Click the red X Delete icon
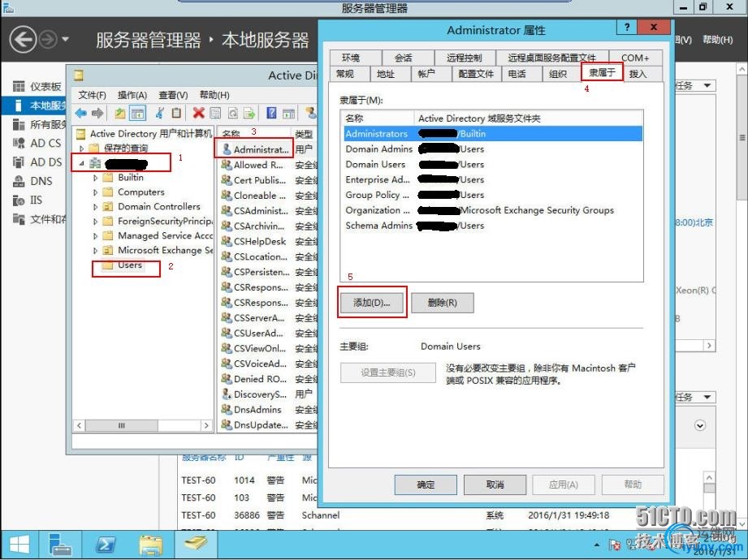This screenshot has width=748, height=560. [x=198, y=114]
